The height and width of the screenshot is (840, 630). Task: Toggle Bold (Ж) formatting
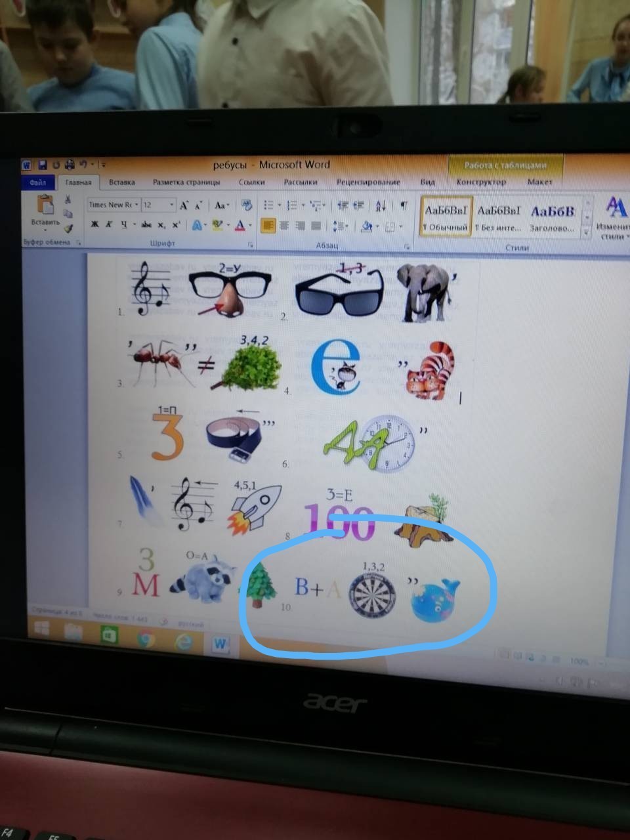coord(94,225)
